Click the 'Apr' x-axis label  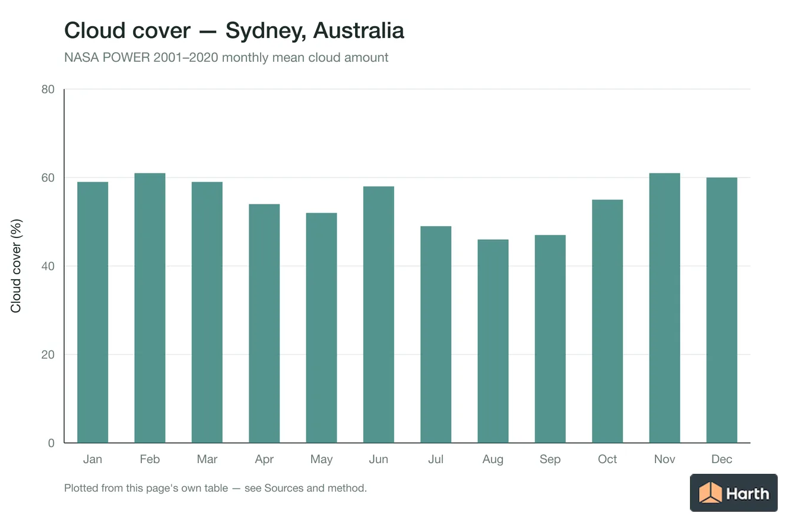(x=264, y=460)
